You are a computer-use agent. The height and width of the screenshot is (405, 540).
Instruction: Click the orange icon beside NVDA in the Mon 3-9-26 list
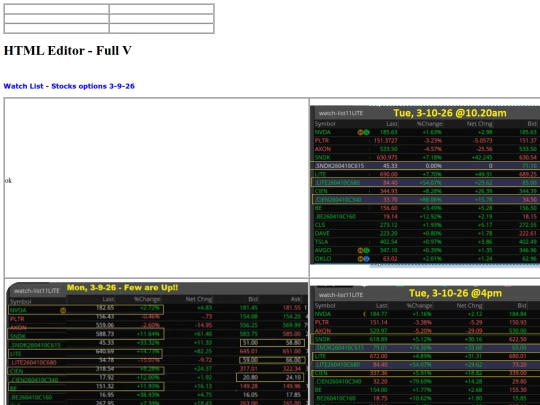click(x=63, y=310)
